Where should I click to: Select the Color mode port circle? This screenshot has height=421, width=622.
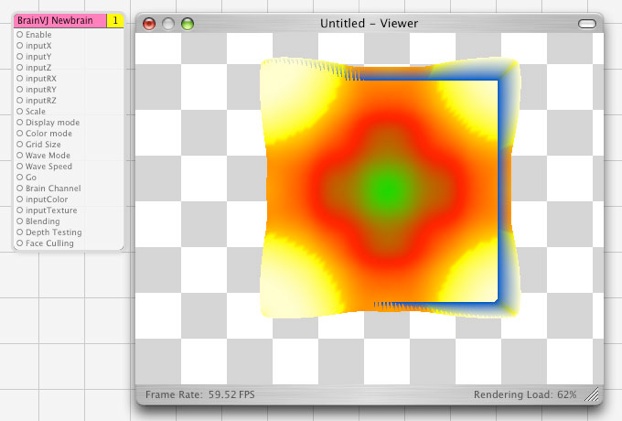point(19,133)
